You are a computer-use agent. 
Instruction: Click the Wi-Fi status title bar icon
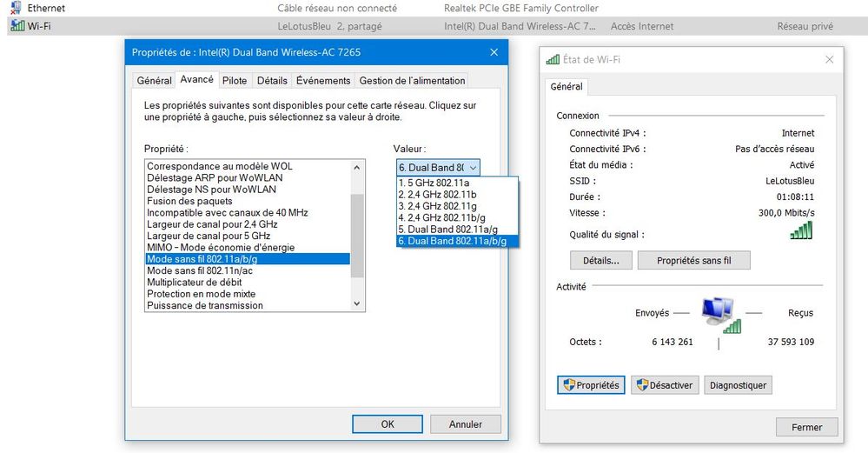(x=553, y=60)
